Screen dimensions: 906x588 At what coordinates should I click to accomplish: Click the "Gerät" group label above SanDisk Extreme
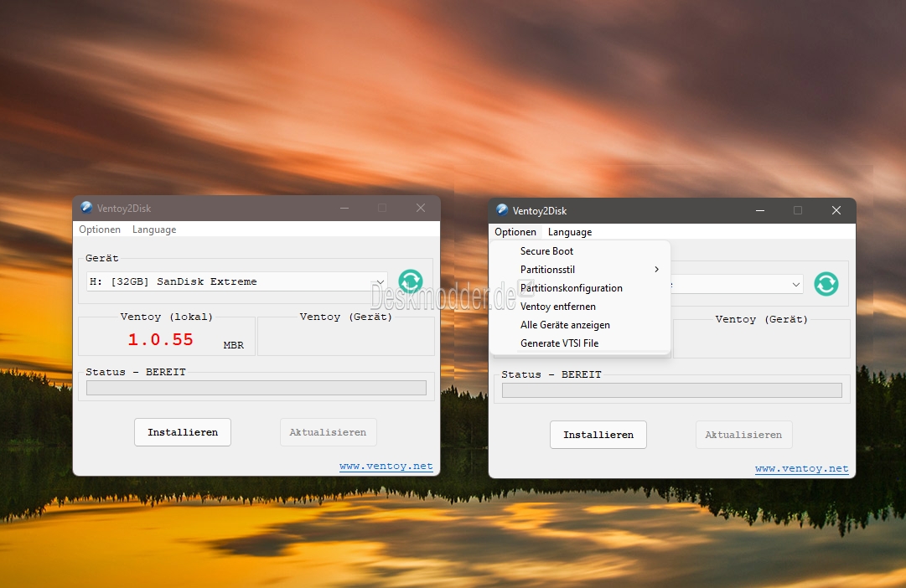101,258
